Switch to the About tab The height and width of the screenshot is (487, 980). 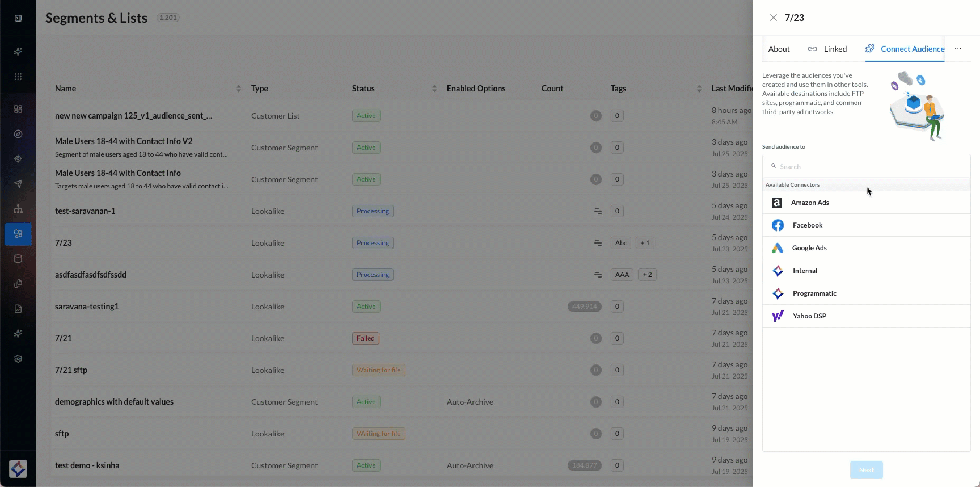[779, 49]
